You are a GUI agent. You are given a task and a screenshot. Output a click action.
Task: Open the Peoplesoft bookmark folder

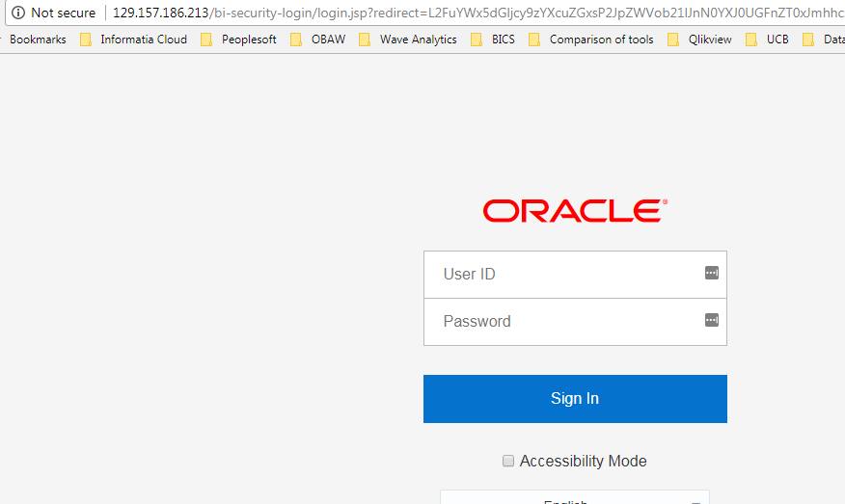point(239,40)
